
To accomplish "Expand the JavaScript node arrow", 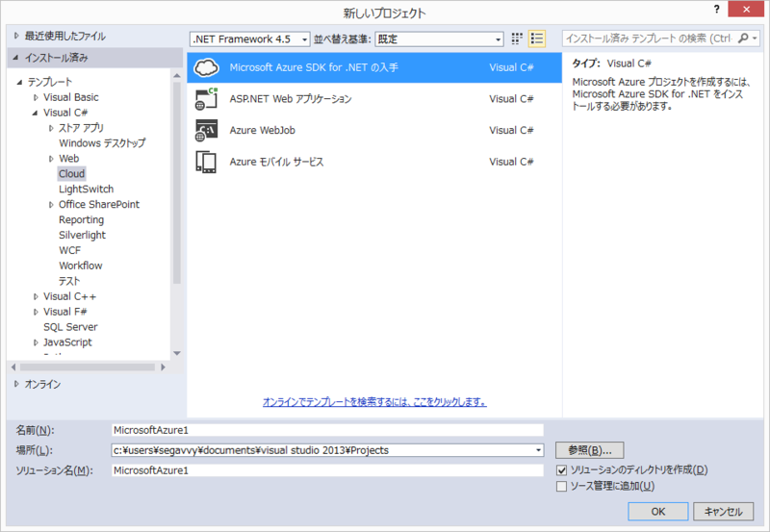I will 36,342.
